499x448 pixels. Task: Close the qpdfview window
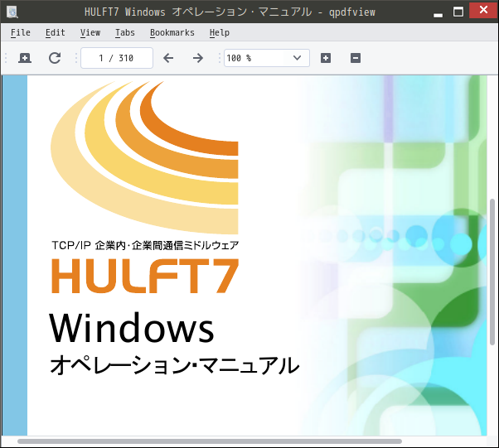tap(483, 10)
